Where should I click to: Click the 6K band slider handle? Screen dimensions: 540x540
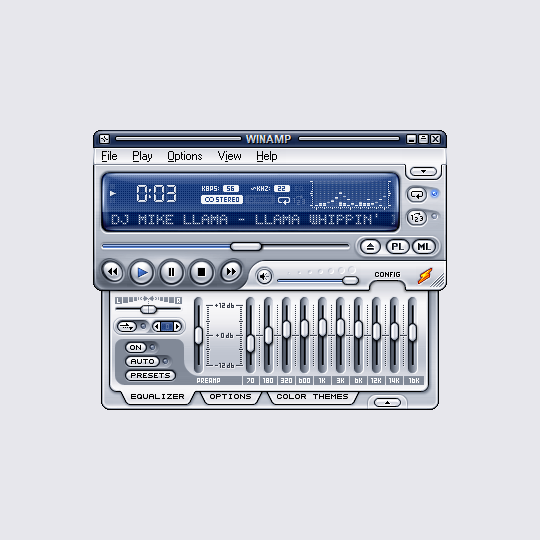pos(358,329)
